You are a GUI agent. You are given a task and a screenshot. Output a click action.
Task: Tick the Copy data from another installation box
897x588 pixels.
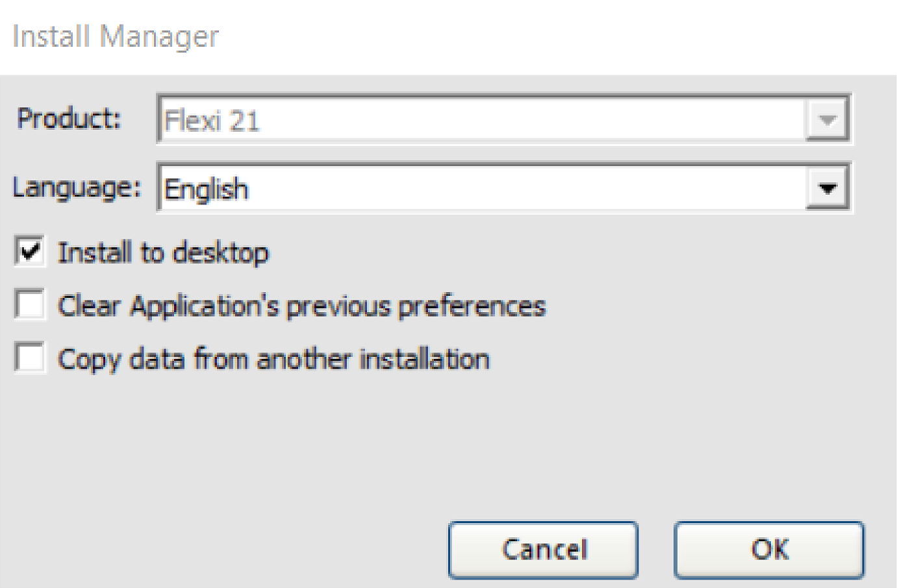(x=30, y=358)
